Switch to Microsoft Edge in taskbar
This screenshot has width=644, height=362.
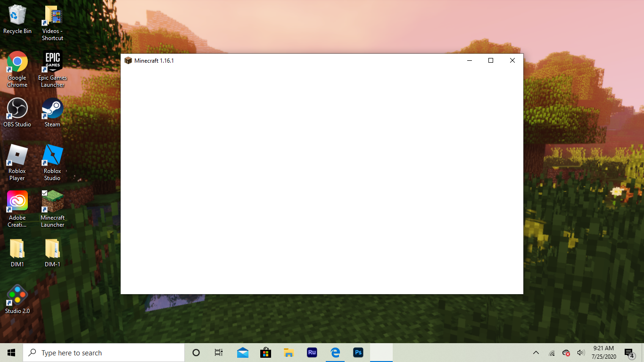click(x=335, y=353)
